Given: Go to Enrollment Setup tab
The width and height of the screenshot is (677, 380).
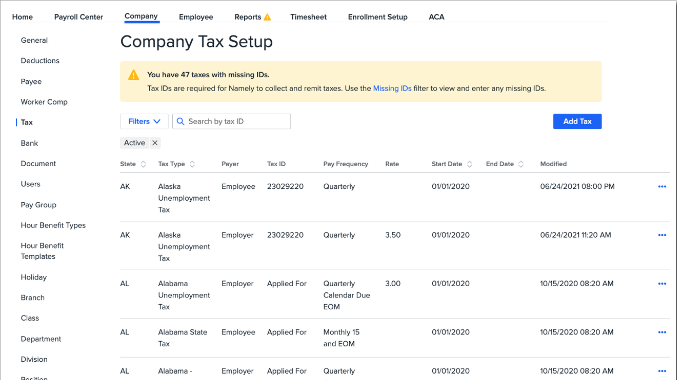Looking at the screenshot, I should point(378,17).
